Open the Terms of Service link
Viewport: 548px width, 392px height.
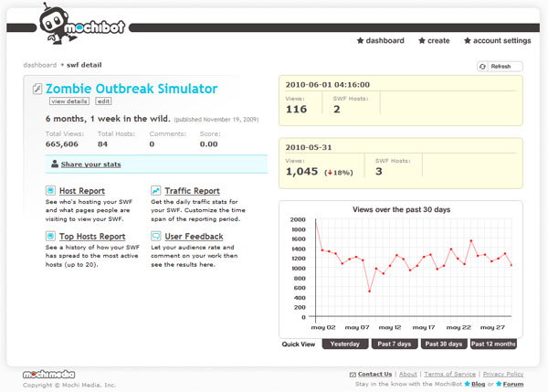pyautogui.click(x=449, y=374)
